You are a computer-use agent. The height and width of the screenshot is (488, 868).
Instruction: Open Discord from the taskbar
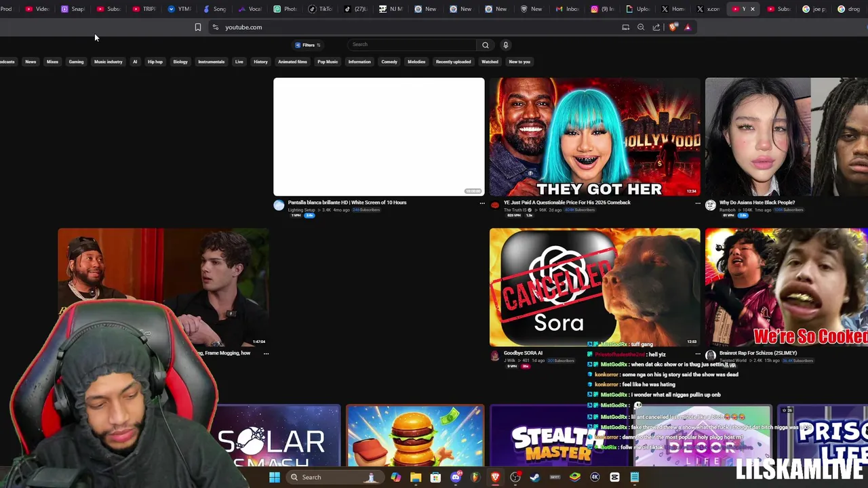click(456, 477)
